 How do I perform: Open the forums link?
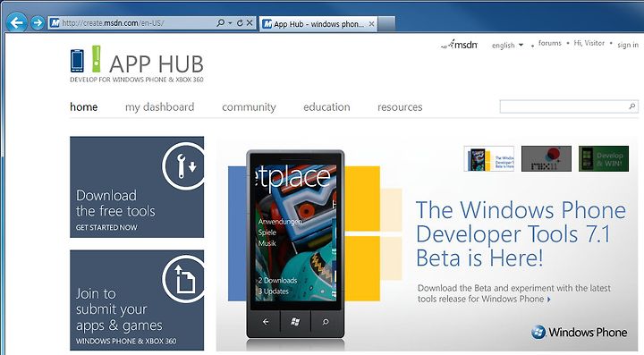pyautogui.click(x=549, y=43)
